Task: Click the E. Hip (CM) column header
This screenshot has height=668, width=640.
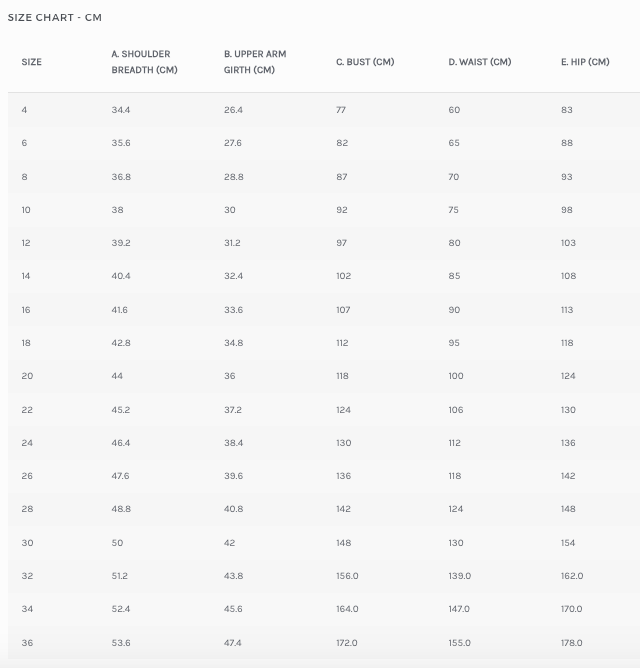Action: 585,62
